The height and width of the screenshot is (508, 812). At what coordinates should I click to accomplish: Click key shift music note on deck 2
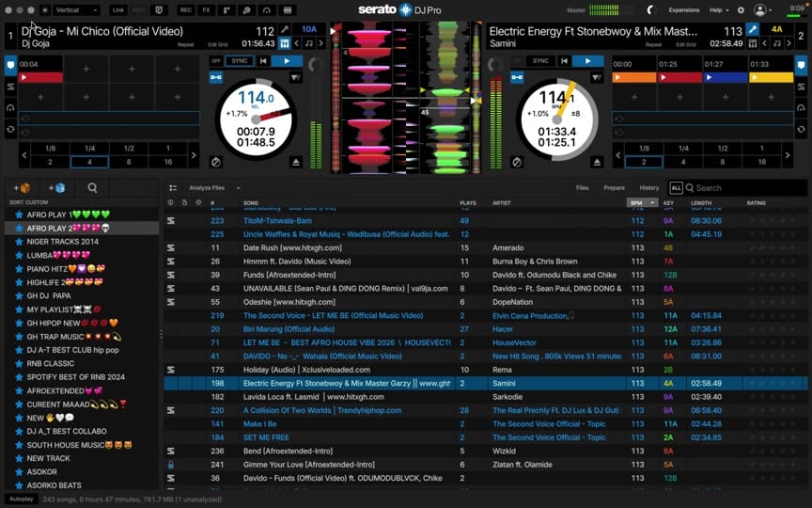pos(777,43)
